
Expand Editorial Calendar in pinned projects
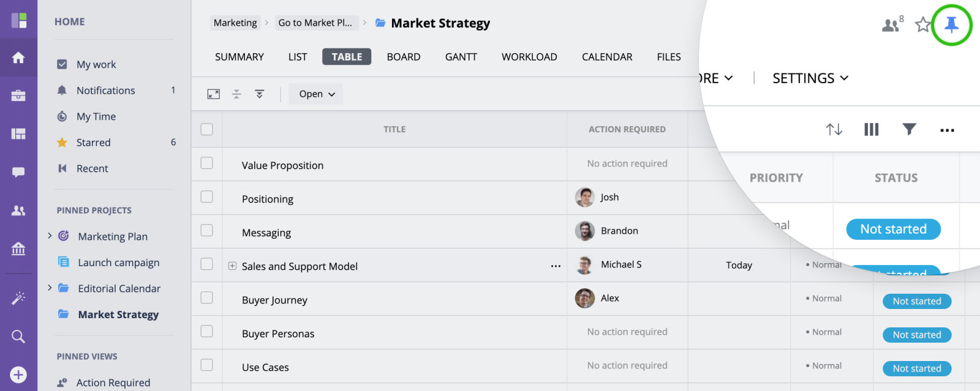tap(50, 288)
